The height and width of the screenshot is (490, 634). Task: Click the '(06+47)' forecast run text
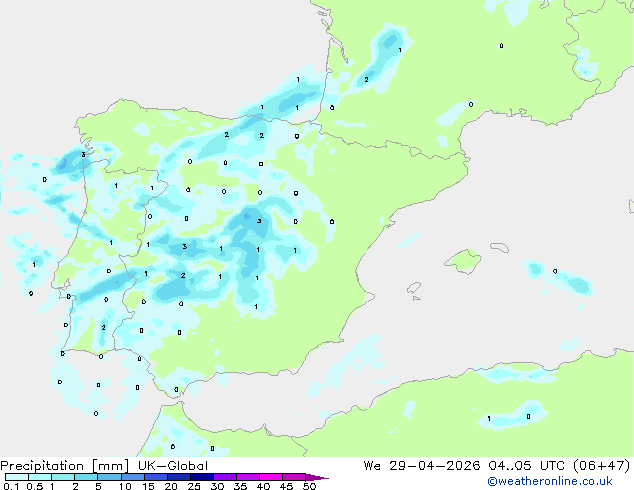[602, 466]
